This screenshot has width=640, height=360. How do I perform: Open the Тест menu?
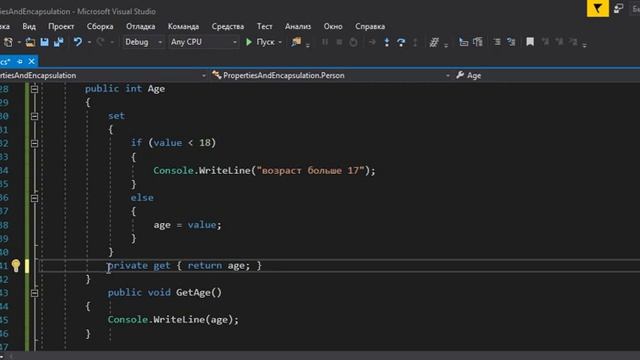pos(264,27)
